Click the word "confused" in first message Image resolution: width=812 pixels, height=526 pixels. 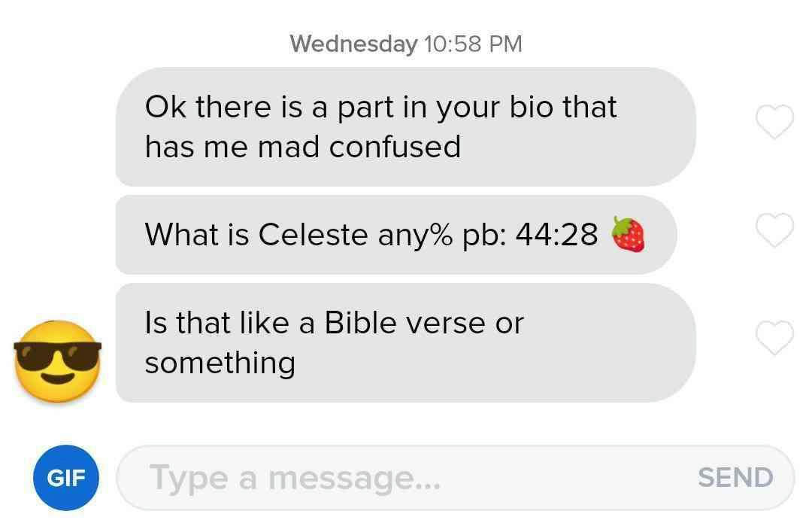pyautogui.click(x=395, y=147)
